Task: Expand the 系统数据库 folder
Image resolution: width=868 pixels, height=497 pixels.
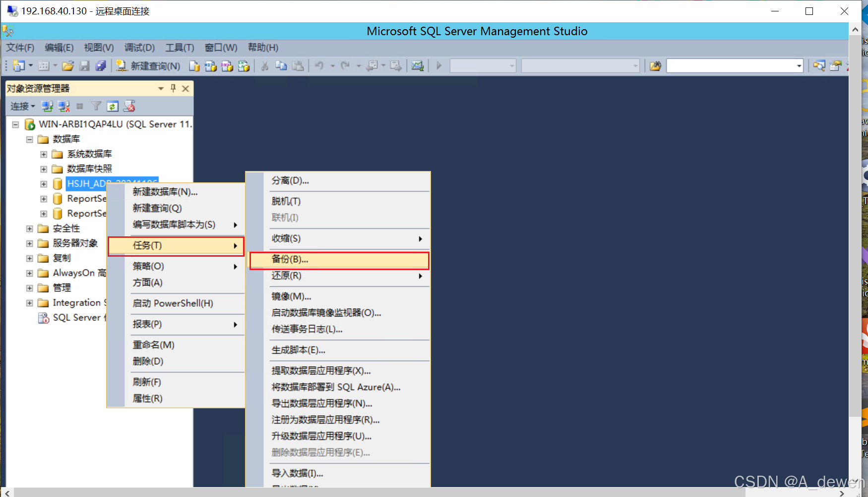Action: tap(44, 154)
